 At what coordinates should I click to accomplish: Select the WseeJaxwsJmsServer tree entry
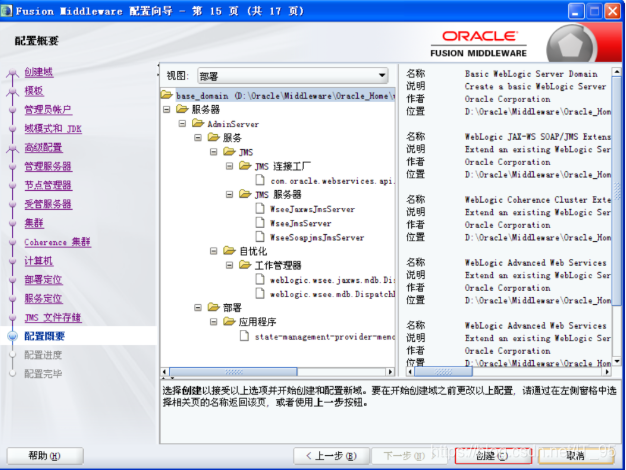pyautogui.click(x=312, y=209)
